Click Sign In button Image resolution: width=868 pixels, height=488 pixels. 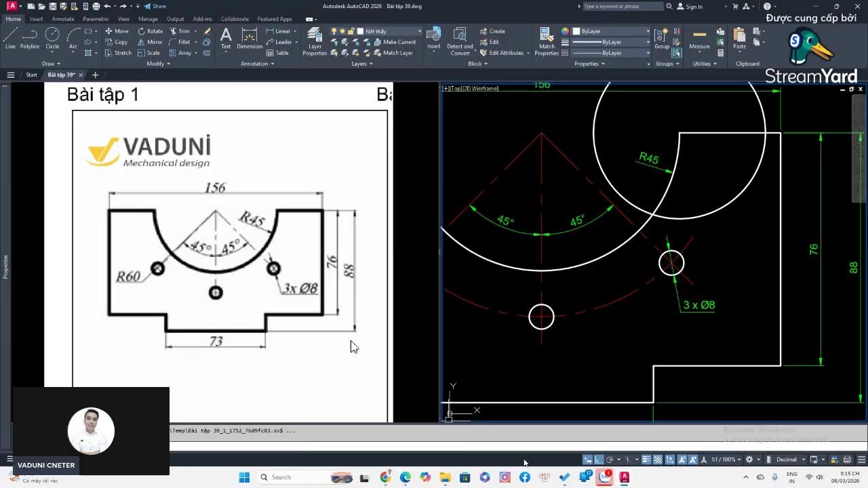(690, 6)
